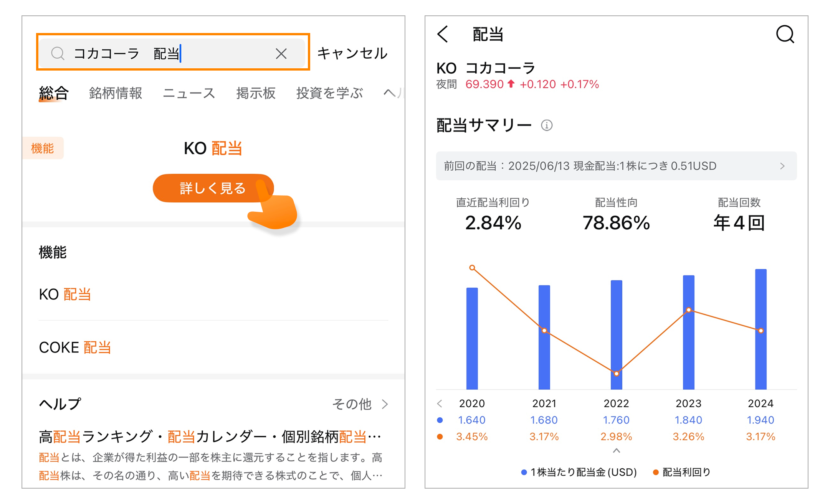This screenshot has width=830, height=504.
Task: Open the KO 配当 function result
Action: point(65,295)
